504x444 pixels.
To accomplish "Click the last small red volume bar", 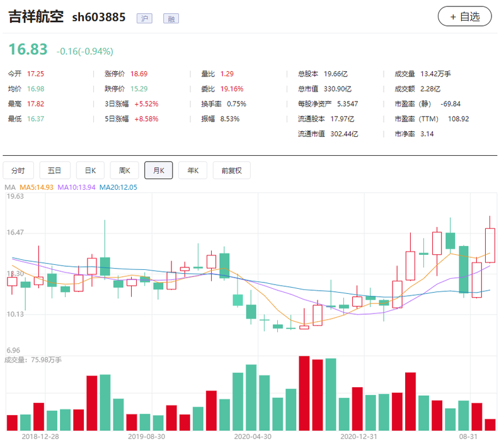I will (490, 424).
